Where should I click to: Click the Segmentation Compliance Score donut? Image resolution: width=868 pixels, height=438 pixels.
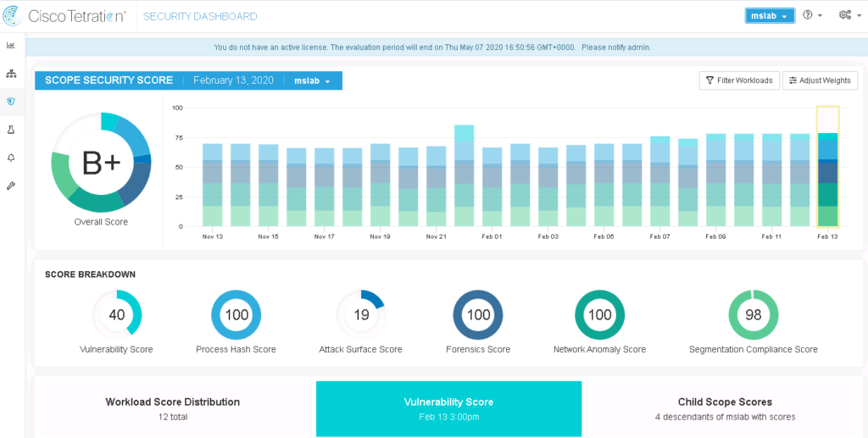753,314
